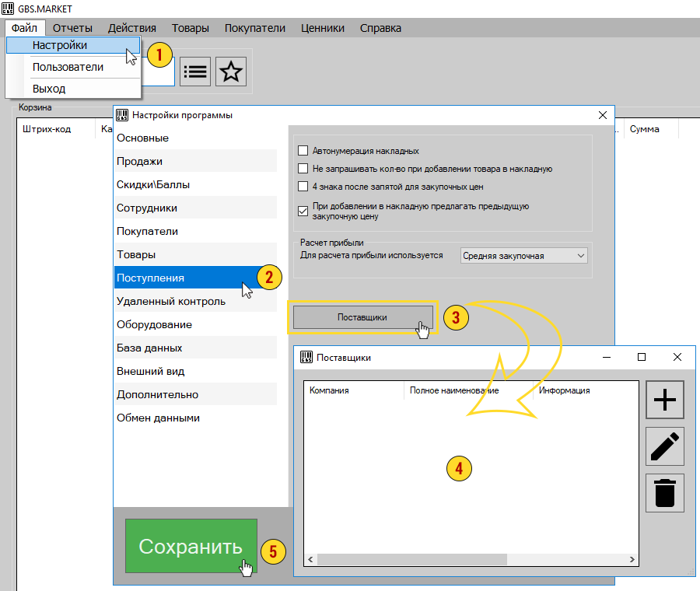This screenshot has height=591, width=700.
Task: Click the scrollbar left arrow in Поставщики
Action: tap(310, 559)
